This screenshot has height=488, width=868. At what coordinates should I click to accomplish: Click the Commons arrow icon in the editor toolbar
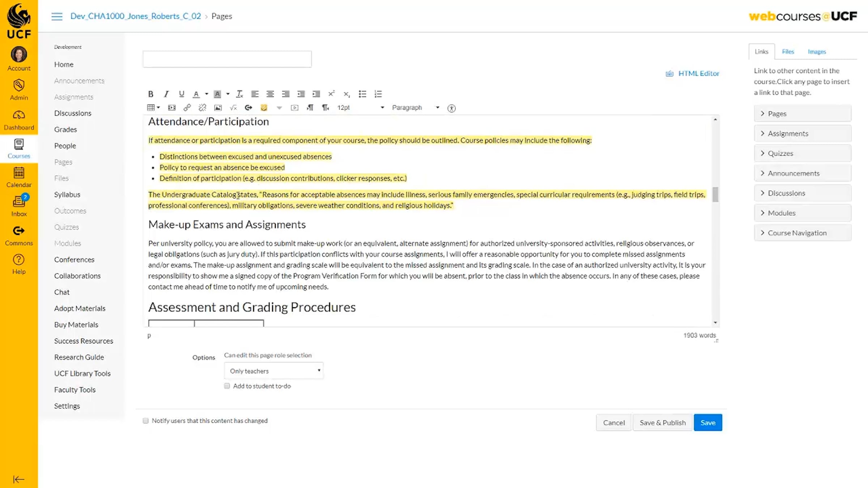(248, 108)
